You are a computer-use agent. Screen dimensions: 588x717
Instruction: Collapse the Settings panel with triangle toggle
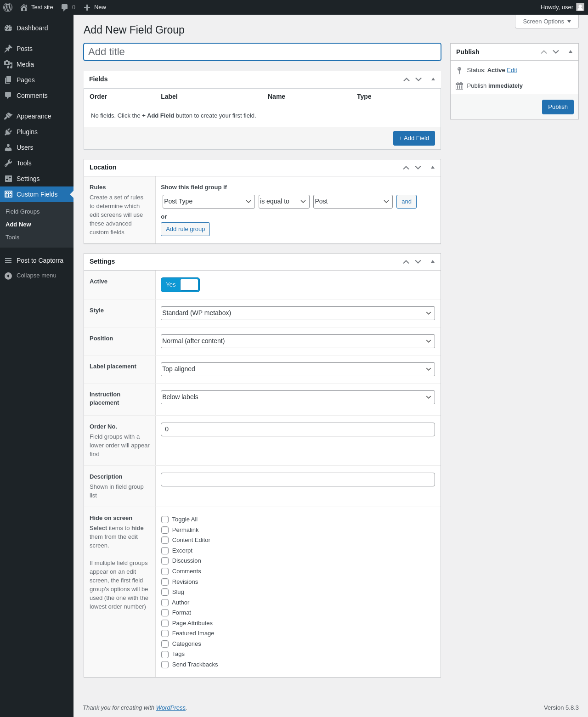[433, 262]
